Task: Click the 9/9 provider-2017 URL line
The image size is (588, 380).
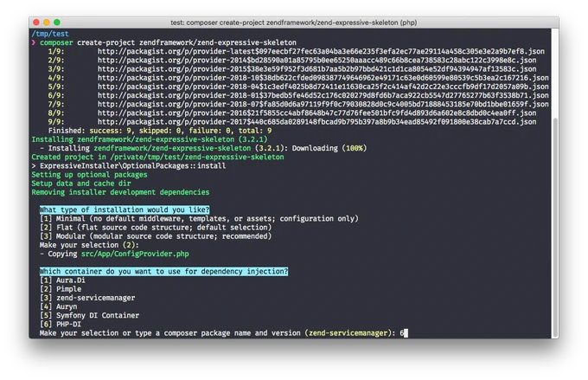Action: (292, 122)
